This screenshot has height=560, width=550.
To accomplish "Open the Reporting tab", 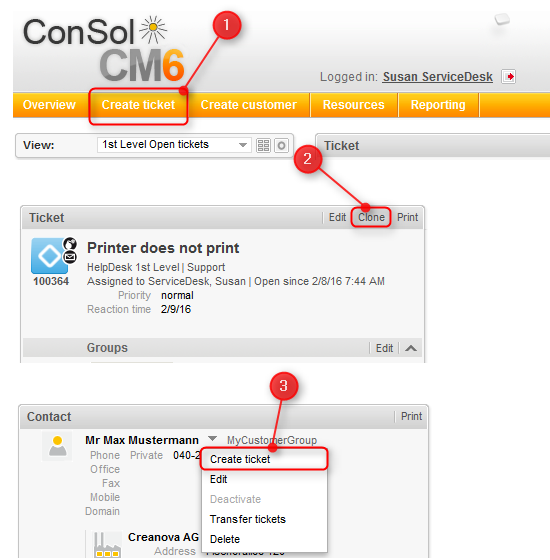I will 438,105.
